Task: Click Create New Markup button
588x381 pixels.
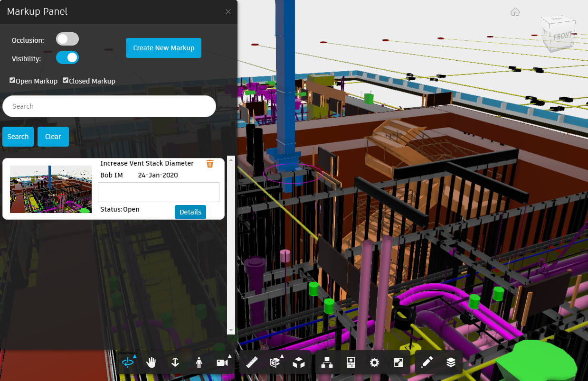Action: [163, 48]
